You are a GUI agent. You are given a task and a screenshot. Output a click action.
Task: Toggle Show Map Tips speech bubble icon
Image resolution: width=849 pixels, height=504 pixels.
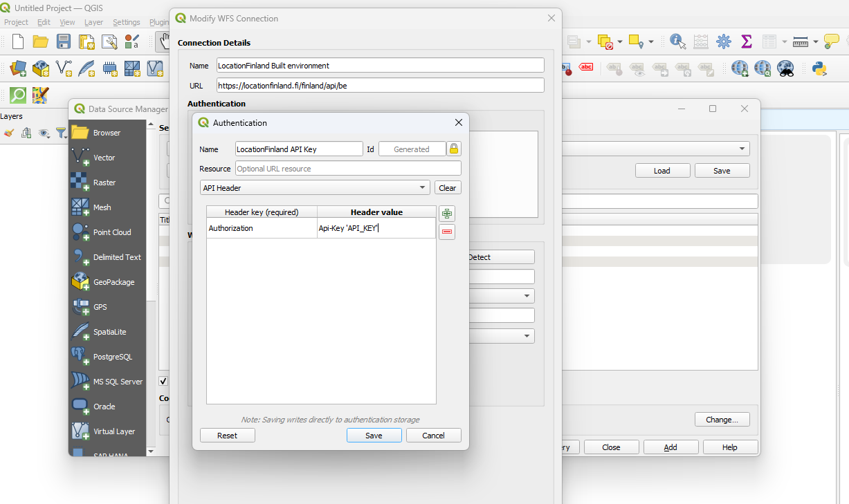click(831, 41)
